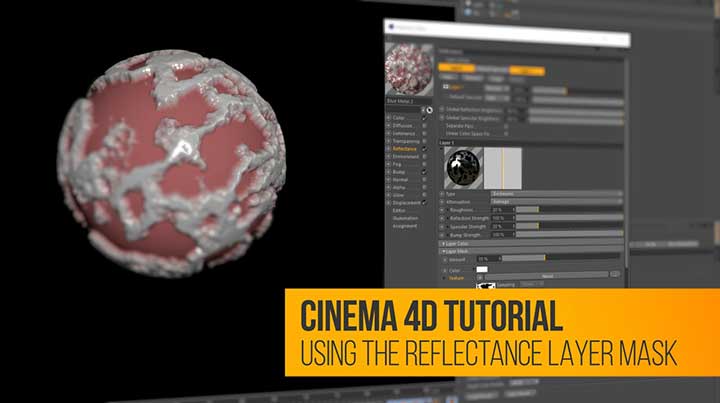
Task: Toggle the Bump channel checkbox
Action: pos(424,172)
